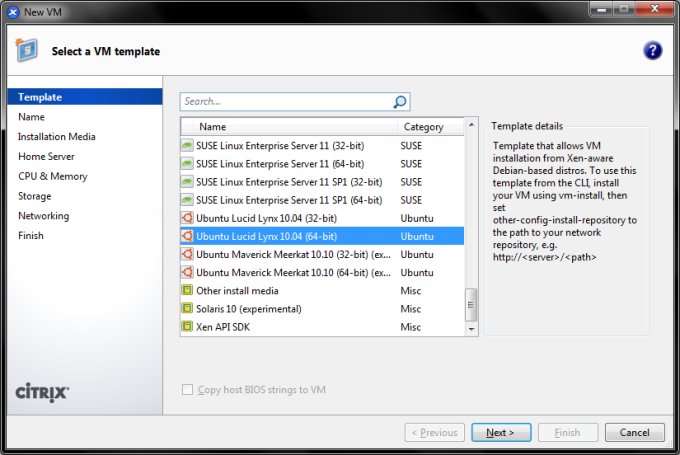Viewport: 680px width, 455px height.
Task: Click the XenCenter icon in the title bar
Action: click(x=13, y=12)
